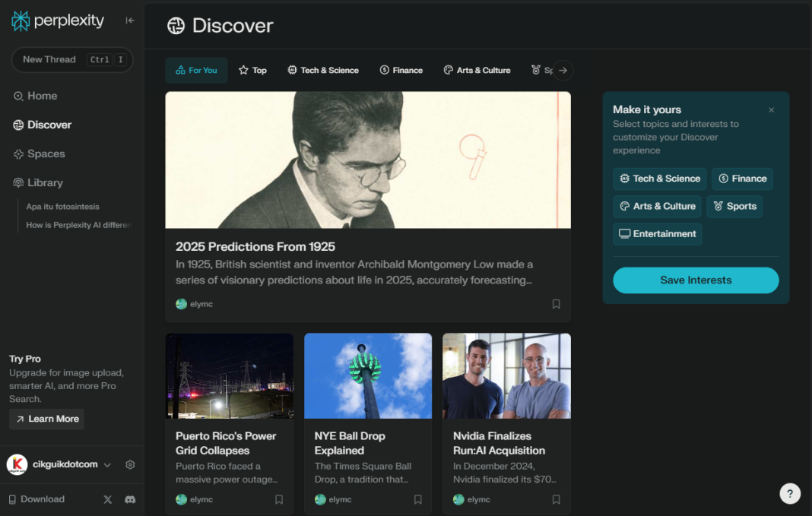Bookmark the NYE Ball Drop article
Image resolution: width=812 pixels, height=516 pixels.
point(418,499)
